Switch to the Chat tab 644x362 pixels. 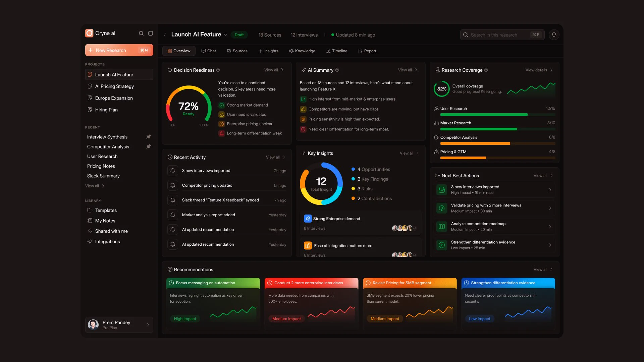209,51
